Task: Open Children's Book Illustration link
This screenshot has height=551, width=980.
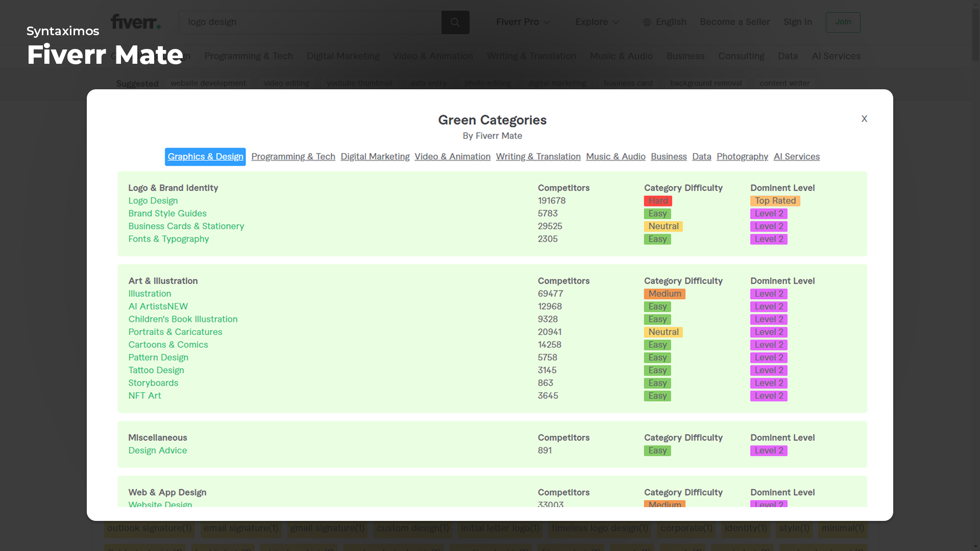Action: tap(183, 319)
